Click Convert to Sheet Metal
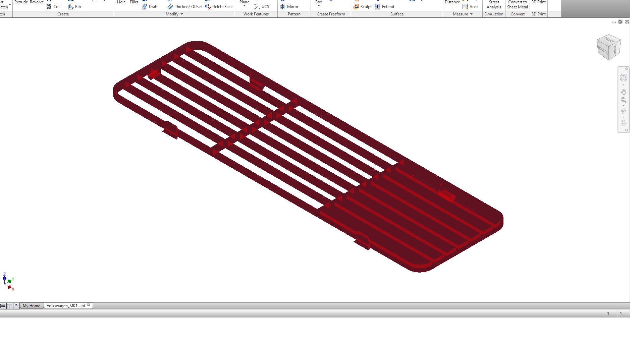Image resolution: width=644 pixels, height=346 pixels. click(x=517, y=5)
